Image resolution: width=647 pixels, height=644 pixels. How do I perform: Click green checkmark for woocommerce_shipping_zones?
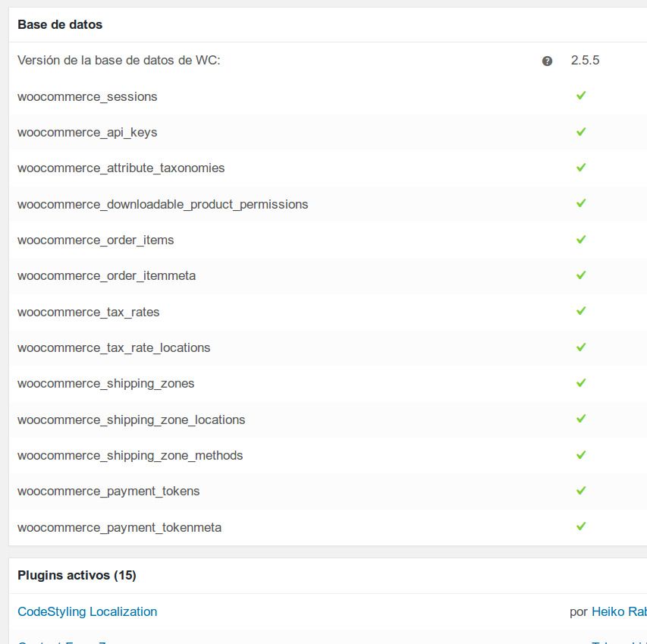click(581, 383)
